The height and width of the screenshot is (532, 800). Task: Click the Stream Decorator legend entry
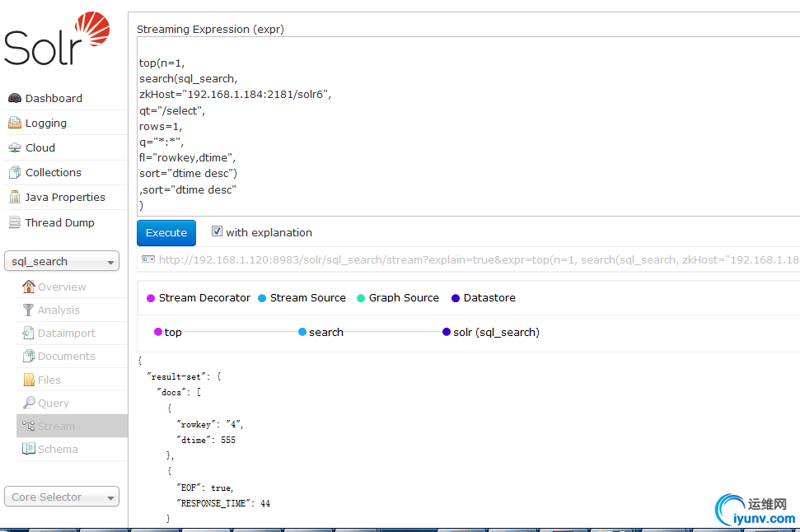tap(199, 297)
